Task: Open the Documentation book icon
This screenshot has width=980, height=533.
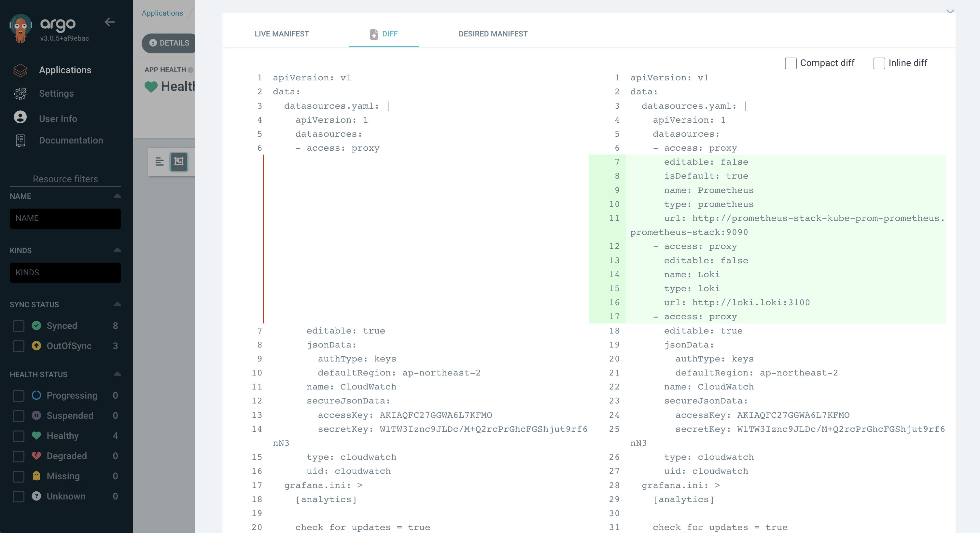Action: [x=20, y=141]
